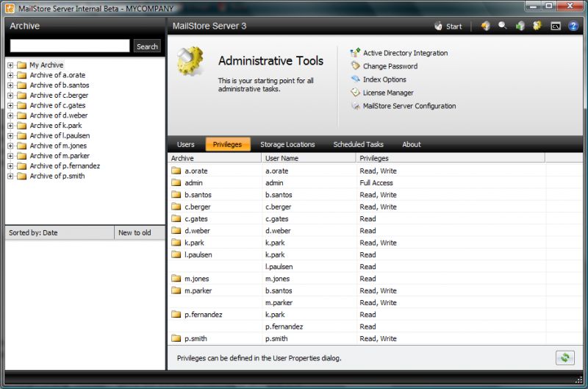The width and height of the screenshot is (588, 389).
Task: Click the blue help question mark icon
Action: click(573, 26)
